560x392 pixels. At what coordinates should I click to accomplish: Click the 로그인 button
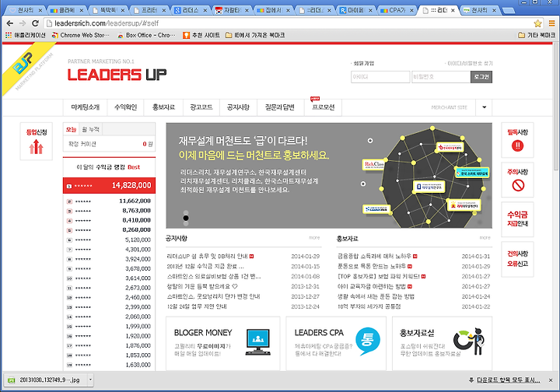pyautogui.click(x=481, y=77)
